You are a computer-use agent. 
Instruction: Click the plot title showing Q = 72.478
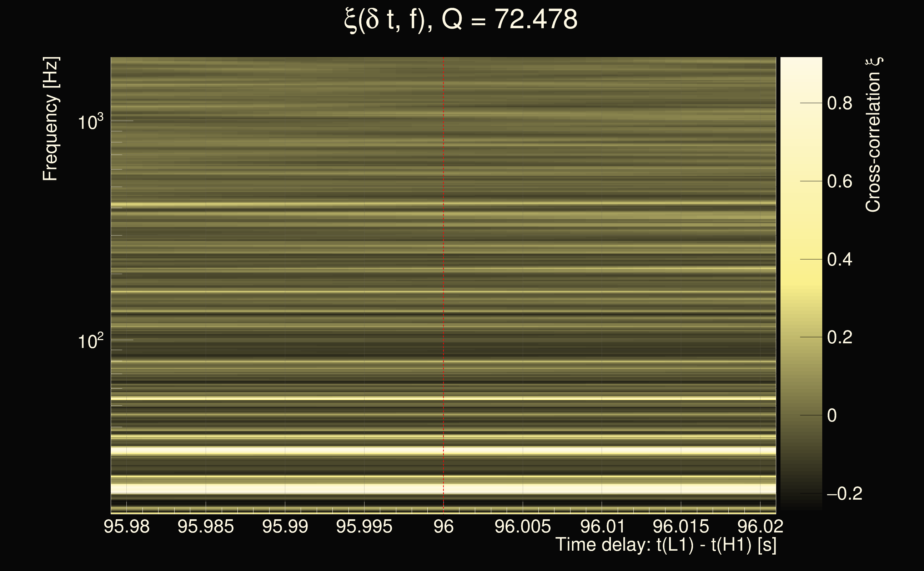(461, 20)
